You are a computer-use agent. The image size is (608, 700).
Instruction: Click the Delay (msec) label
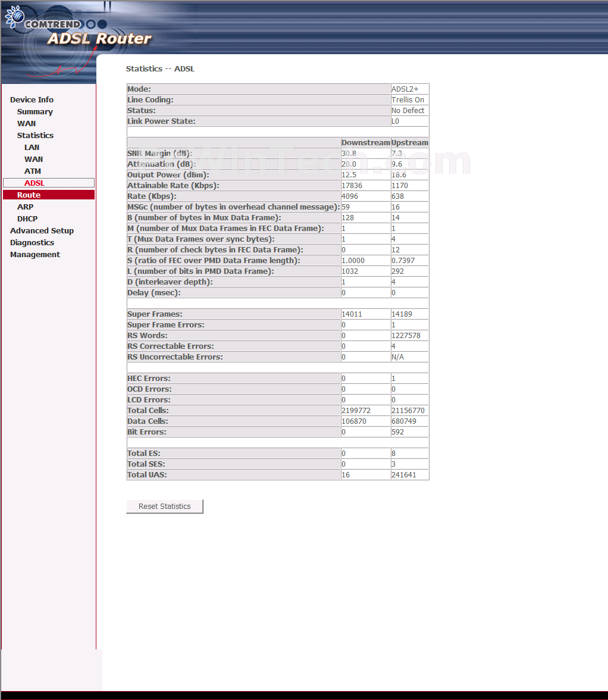(154, 292)
